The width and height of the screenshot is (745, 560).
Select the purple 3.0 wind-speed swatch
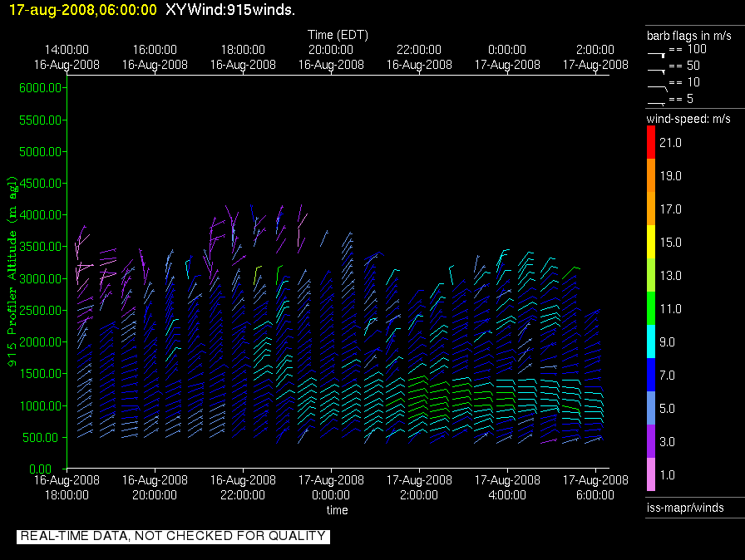pos(652,441)
